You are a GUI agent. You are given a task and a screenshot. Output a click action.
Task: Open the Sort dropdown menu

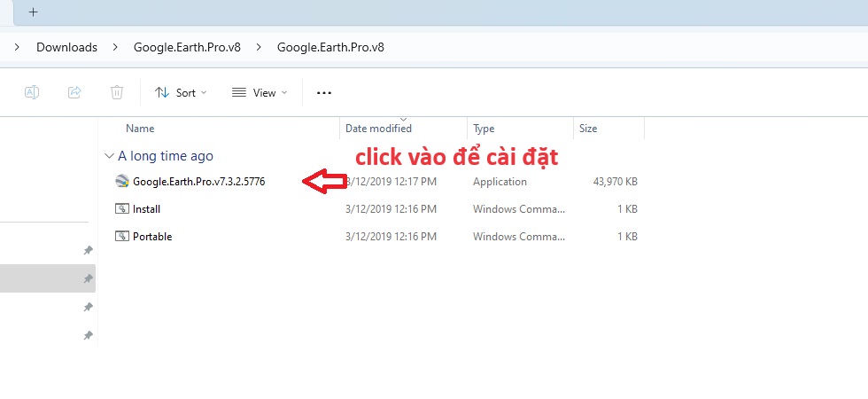(180, 92)
